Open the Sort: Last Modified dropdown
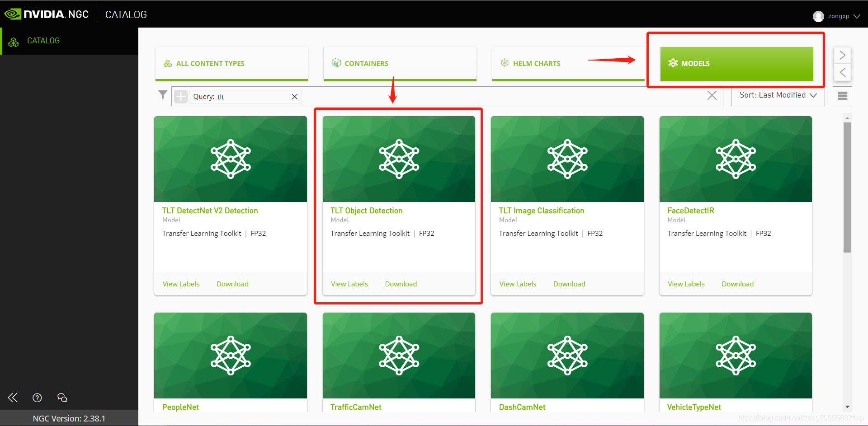This screenshot has width=868, height=426. tap(778, 95)
